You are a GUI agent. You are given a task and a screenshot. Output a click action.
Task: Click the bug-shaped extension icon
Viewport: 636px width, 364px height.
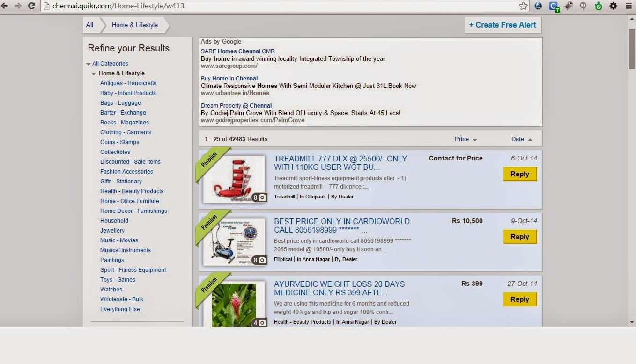569,6
